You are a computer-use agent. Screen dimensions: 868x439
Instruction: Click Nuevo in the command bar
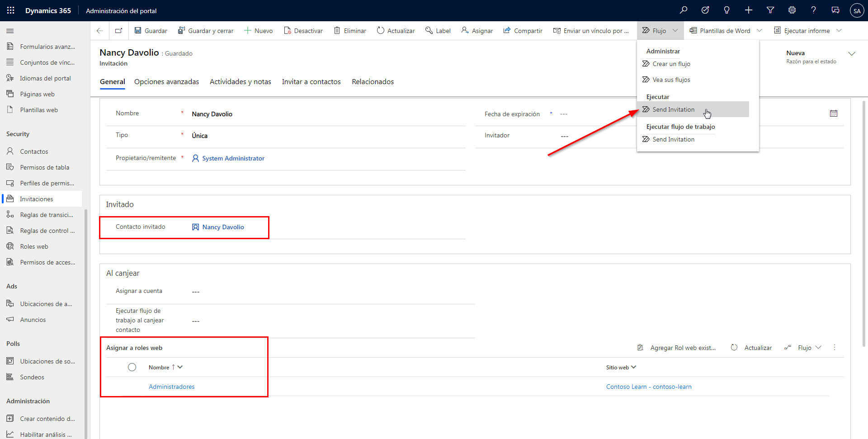pos(259,31)
